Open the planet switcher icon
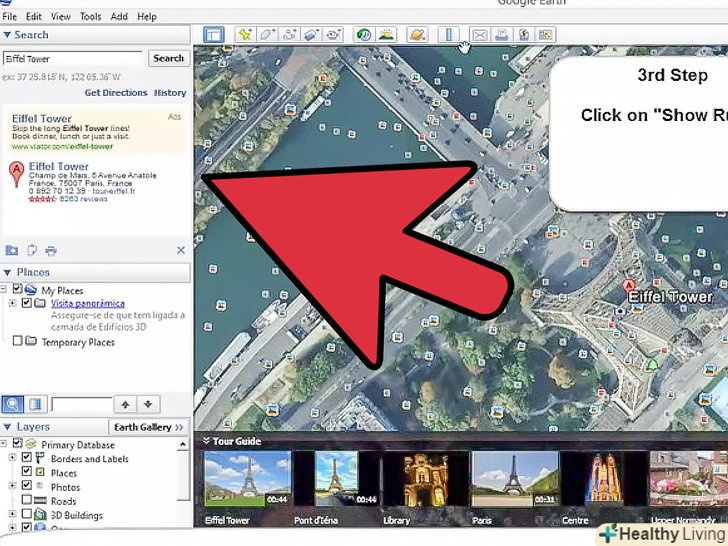Screen dimensions: 728x546 coord(417,35)
